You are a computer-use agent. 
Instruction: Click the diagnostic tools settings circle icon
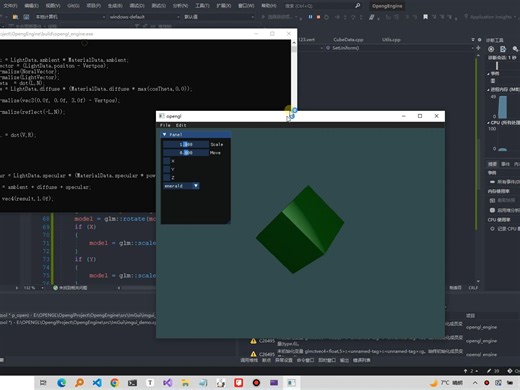491,49
